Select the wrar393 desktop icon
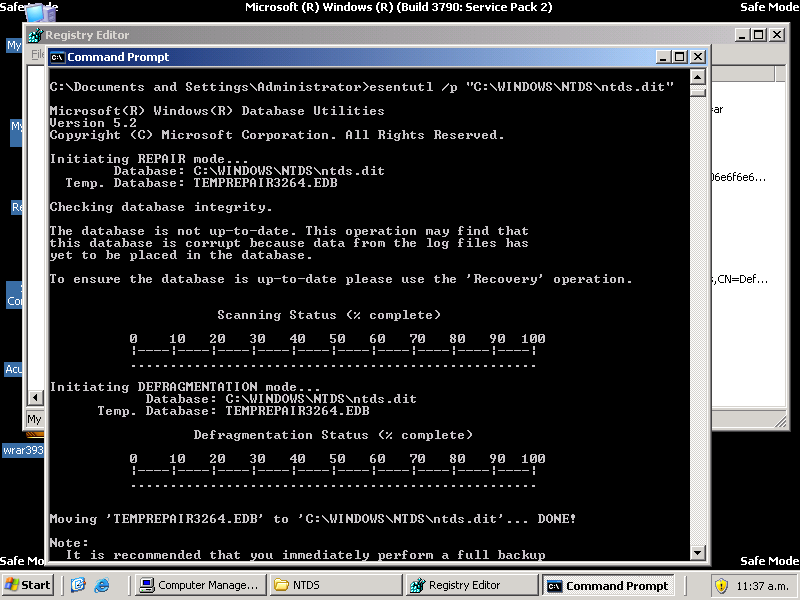The image size is (800, 600). pyautogui.click(x=22, y=450)
